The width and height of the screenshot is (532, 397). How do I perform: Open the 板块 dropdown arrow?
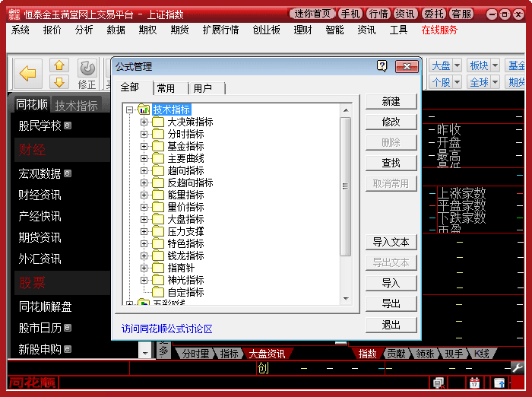[495, 65]
